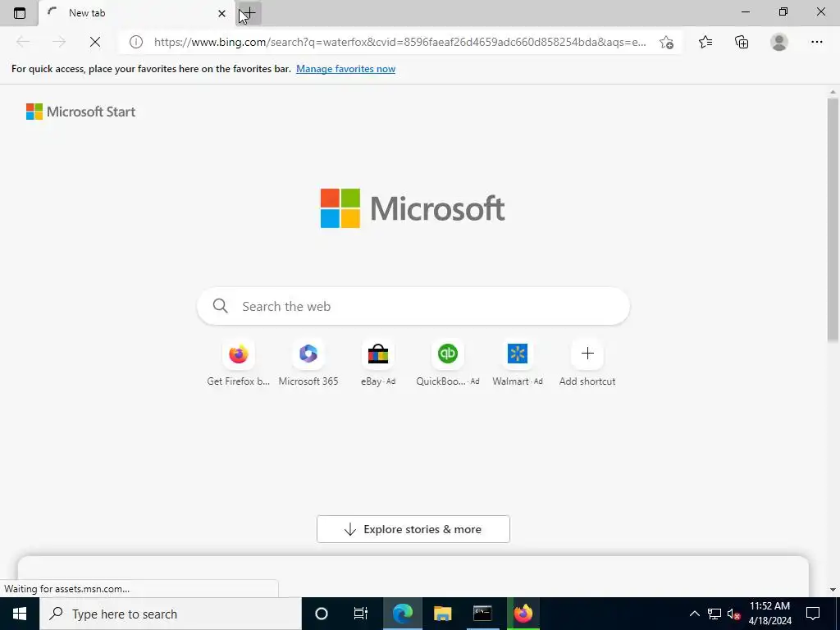Open the QuickBooks sponsored shortcut
Screen dimensions: 840x630
coord(447,363)
